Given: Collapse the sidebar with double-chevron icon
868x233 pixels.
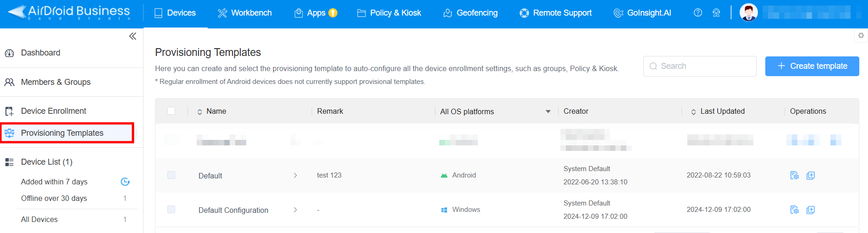Looking at the screenshot, I should click(133, 36).
